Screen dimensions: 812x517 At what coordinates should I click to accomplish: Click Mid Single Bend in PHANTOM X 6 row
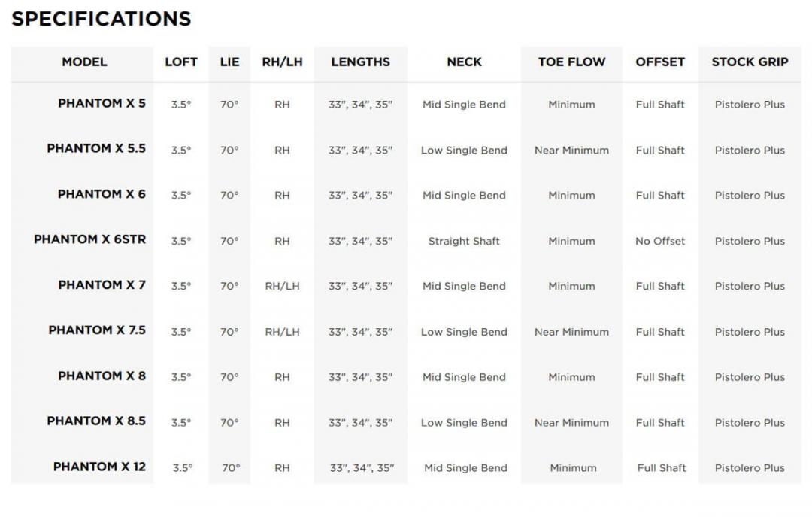[464, 196]
